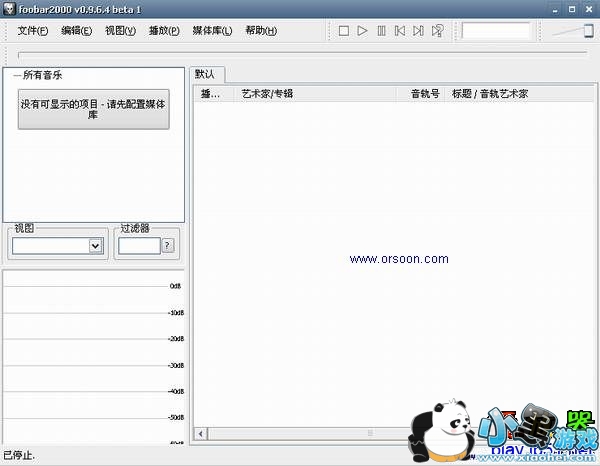Screen dimensions: 600x466
Task: Maximize the foobar2000 window
Action: tap(572, 9)
